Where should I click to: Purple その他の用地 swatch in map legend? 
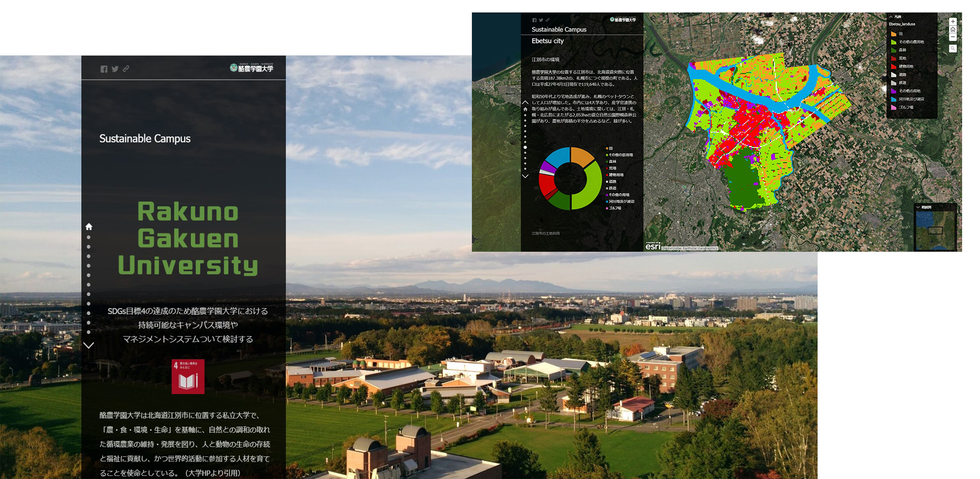[894, 91]
